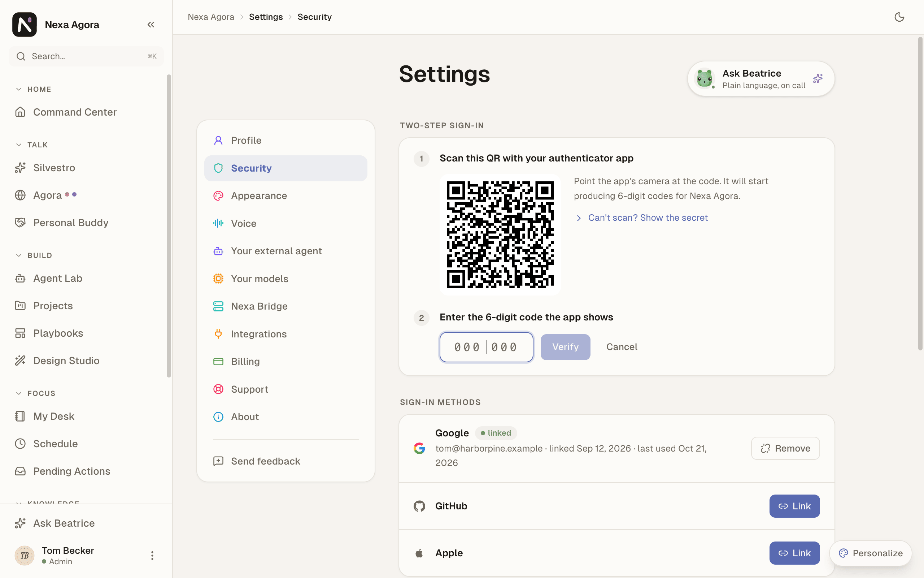Click the TB user avatar
924x578 pixels.
pos(25,556)
